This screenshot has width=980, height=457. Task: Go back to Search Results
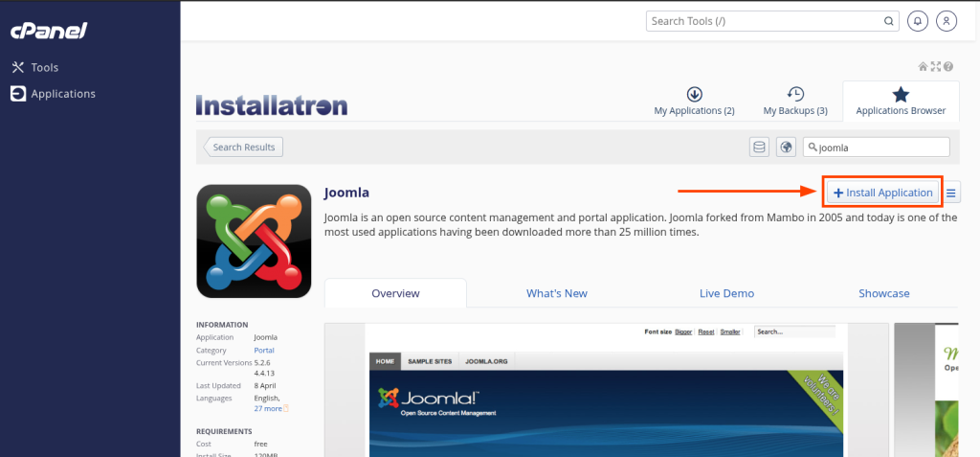243,148
